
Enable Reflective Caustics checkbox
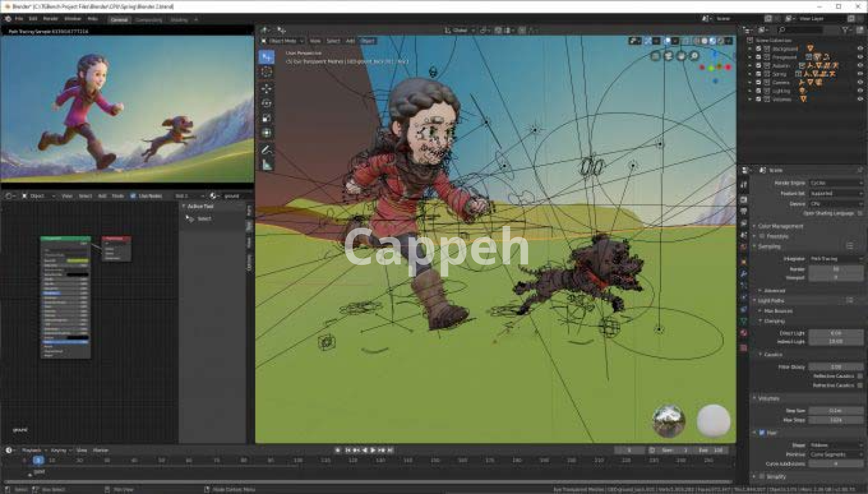tap(859, 376)
